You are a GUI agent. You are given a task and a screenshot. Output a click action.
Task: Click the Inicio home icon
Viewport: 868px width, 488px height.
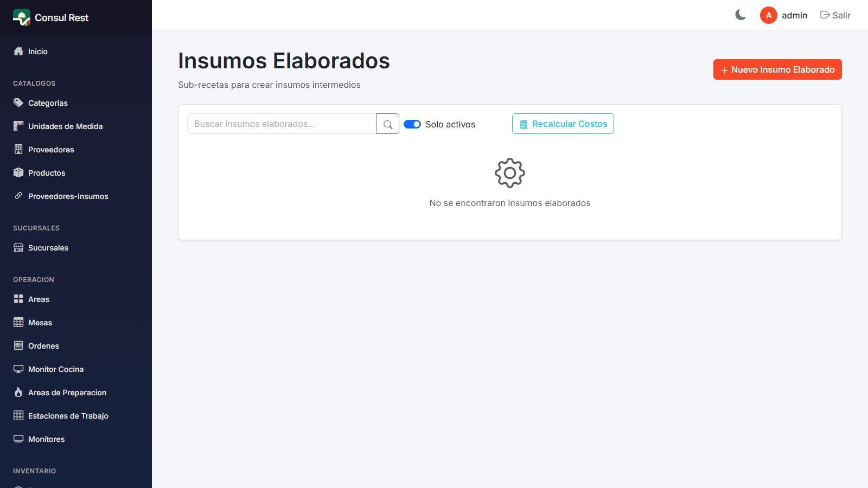tap(18, 51)
